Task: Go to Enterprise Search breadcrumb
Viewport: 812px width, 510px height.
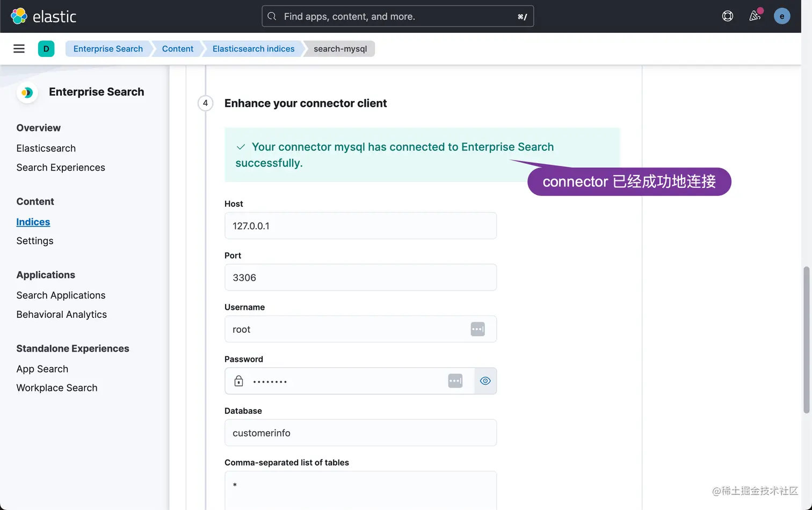Action: tap(108, 49)
